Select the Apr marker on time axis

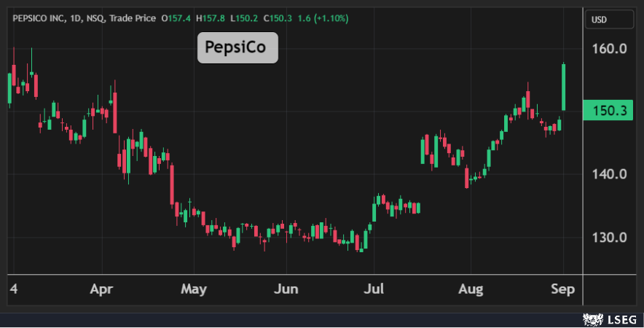pos(102,289)
